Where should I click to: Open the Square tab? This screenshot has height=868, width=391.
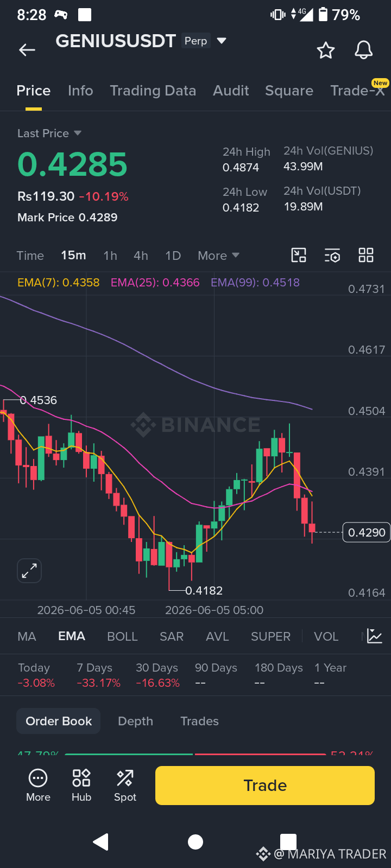[x=289, y=91]
